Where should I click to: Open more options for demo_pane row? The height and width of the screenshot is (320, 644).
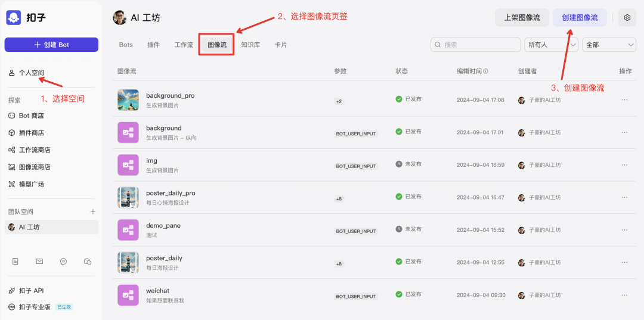(624, 230)
